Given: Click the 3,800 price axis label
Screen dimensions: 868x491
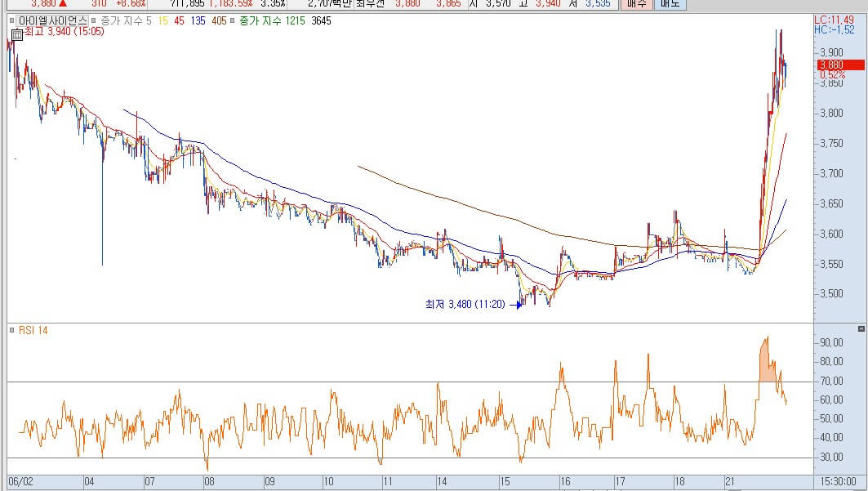Looking at the screenshot, I should click(831, 113).
